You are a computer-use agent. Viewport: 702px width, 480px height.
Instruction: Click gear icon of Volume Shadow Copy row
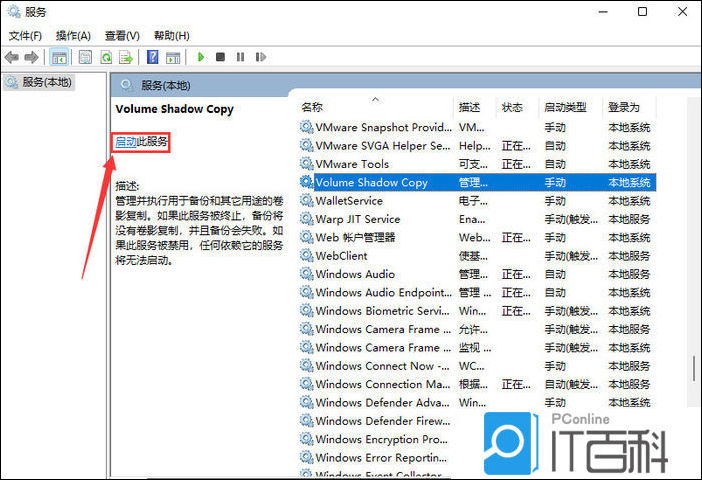pos(307,182)
